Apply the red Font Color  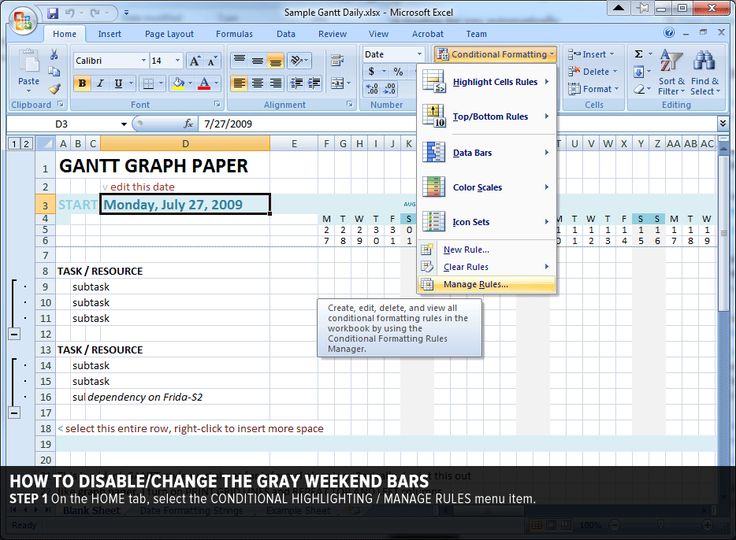pos(204,84)
